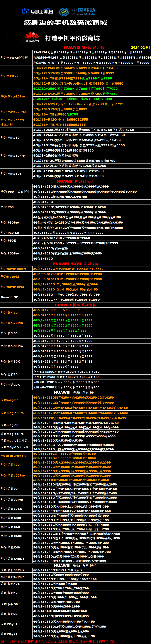Click the HUAWEI 畅享 系列报价 section header
The width and height of the screenshot is (151, 644).
pos(75,305)
